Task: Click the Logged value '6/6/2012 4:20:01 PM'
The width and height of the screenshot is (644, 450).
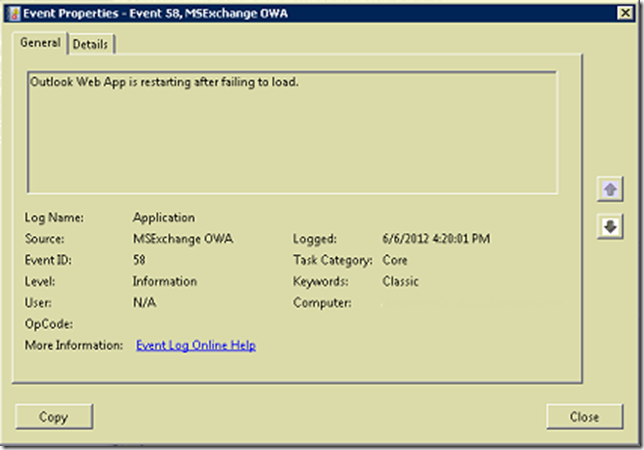Action: click(436, 239)
